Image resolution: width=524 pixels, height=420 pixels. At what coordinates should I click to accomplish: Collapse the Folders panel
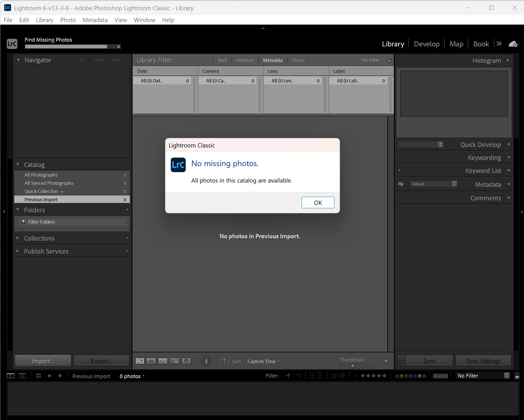(x=18, y=209)
